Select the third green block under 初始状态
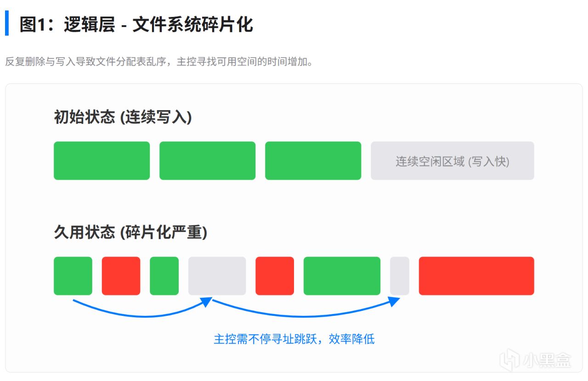This screenshot has height=381, width=588. (x=313, y=161)
